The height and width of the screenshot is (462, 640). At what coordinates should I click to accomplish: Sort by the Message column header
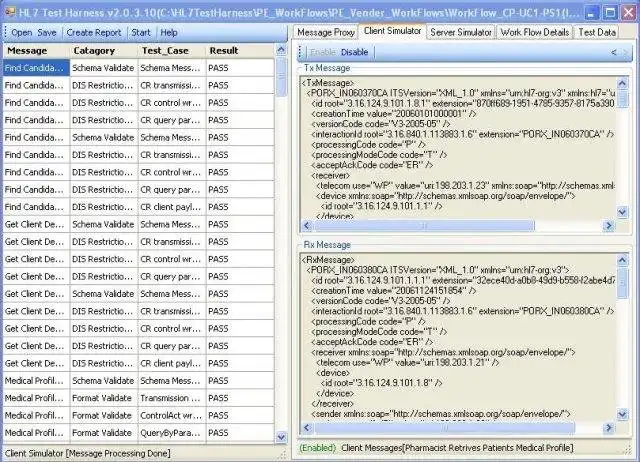tap(36, 51)
